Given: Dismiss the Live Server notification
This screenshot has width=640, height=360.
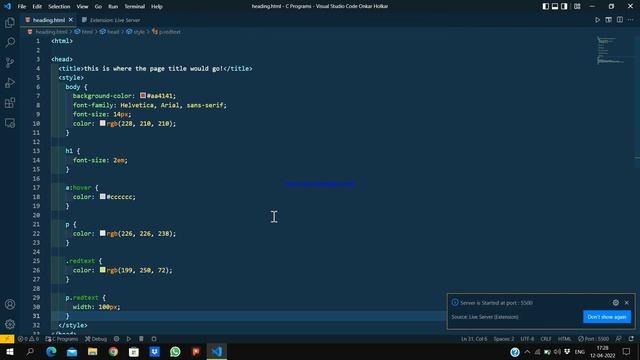Looking at the screenshot, I should pos(627,302).
